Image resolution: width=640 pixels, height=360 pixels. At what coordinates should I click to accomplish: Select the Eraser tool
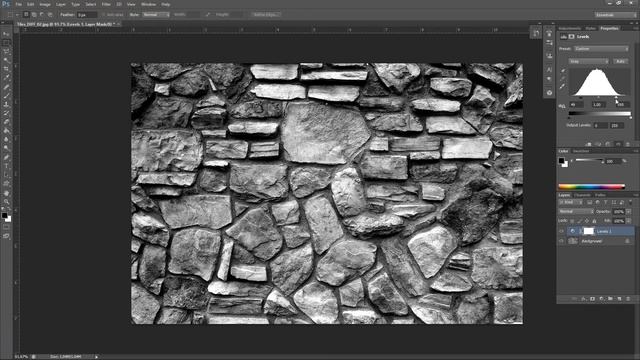point(6,122)
